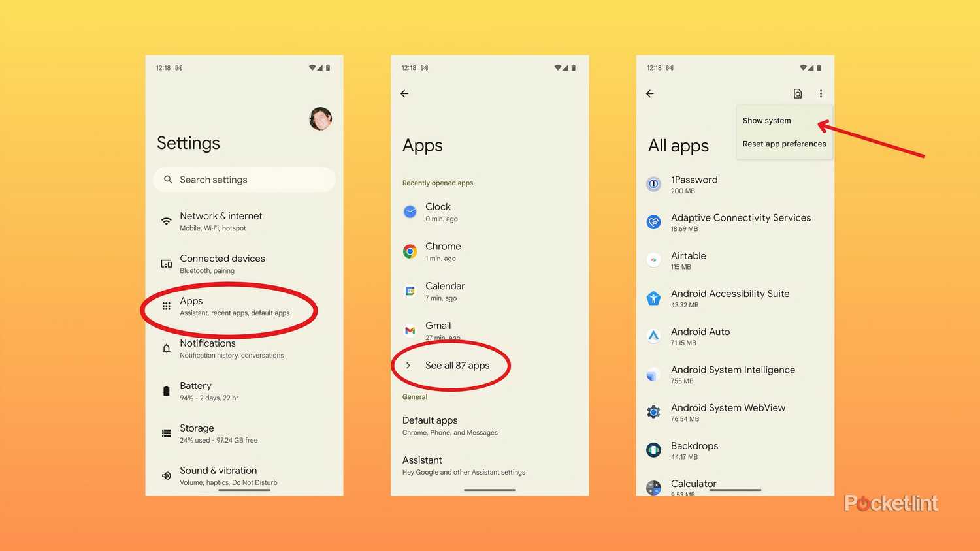
Task: Click the Android Accessibility Suite icon
Action: (654, 298)
